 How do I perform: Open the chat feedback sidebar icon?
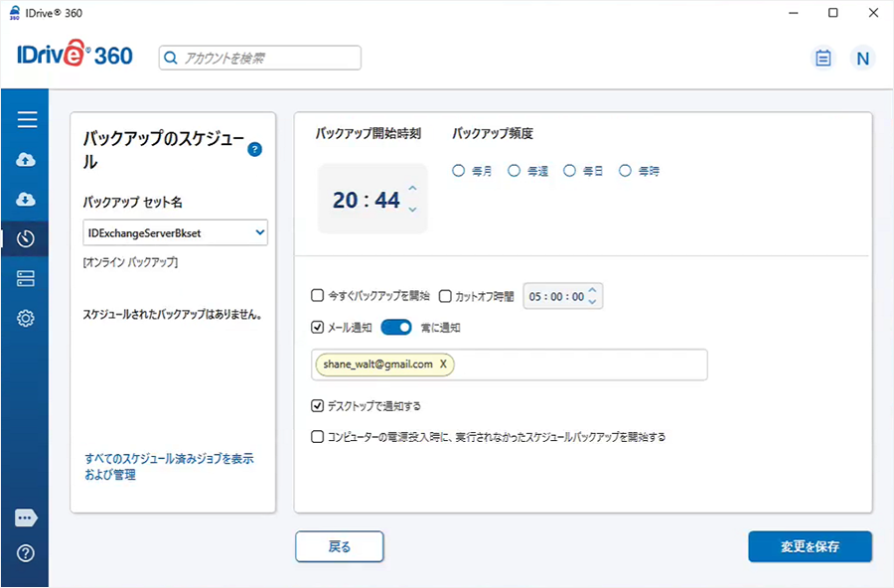click(x=27, y=517)
